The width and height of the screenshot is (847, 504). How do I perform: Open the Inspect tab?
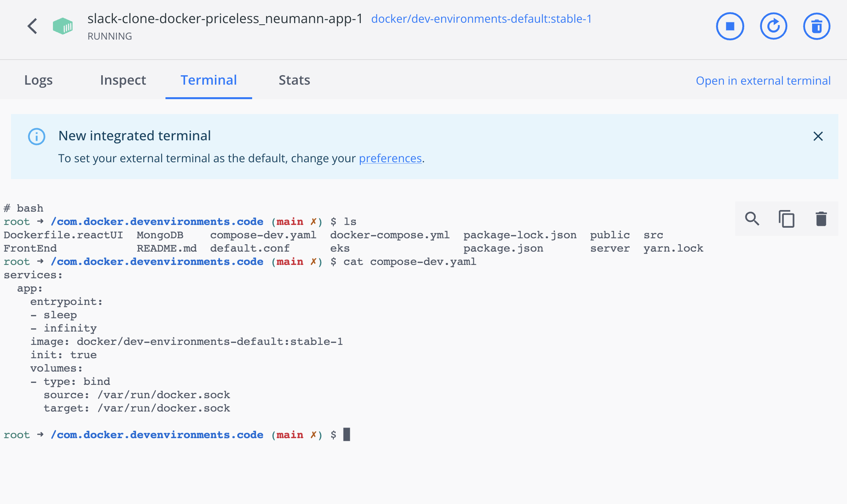(x=123, y=80)
